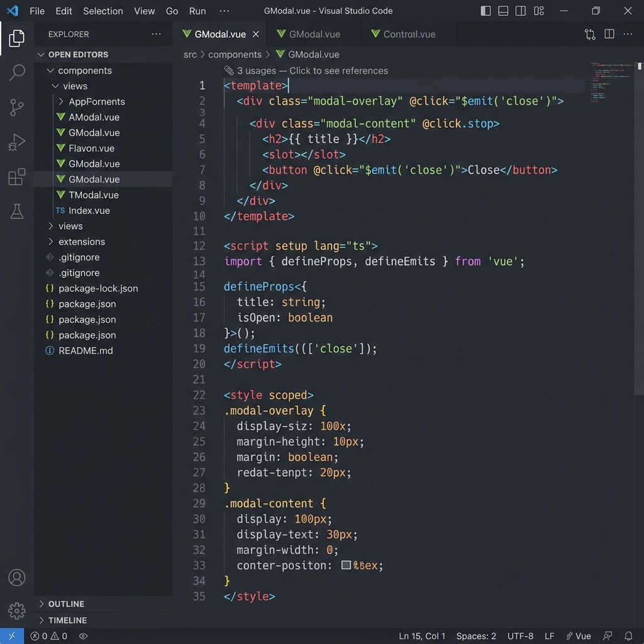The image size is (644, 644).
Task: Open the Selection menu
Action: pos(103,11)
